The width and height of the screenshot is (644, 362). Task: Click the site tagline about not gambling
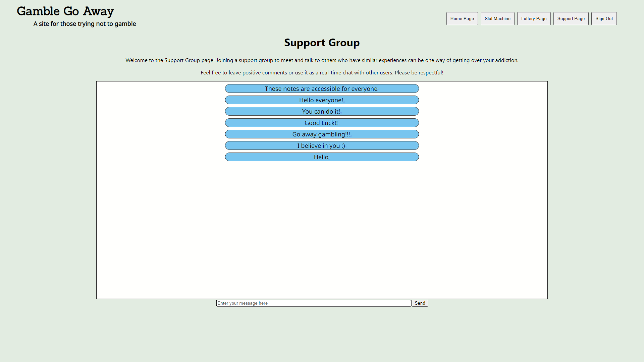pos(85,24)
